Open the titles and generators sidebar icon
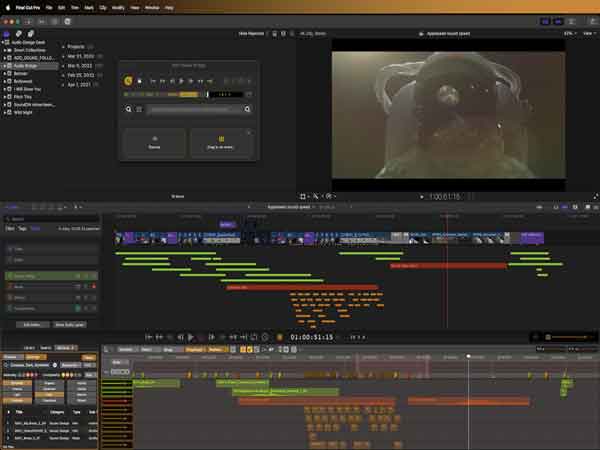The width and height of the screenshot is (600, 450). [31, 34]
